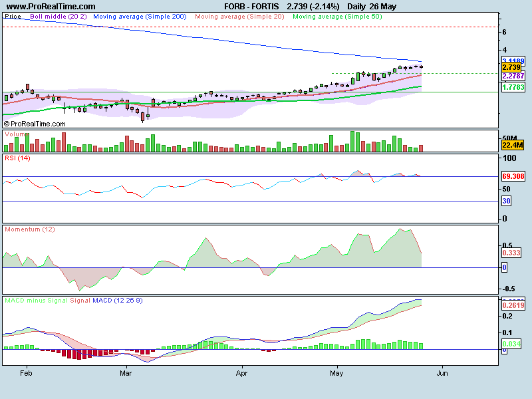Click the www.ProRealTime.com header text
Viewport: 532px width, 399px height.
(x=51, y=7)
